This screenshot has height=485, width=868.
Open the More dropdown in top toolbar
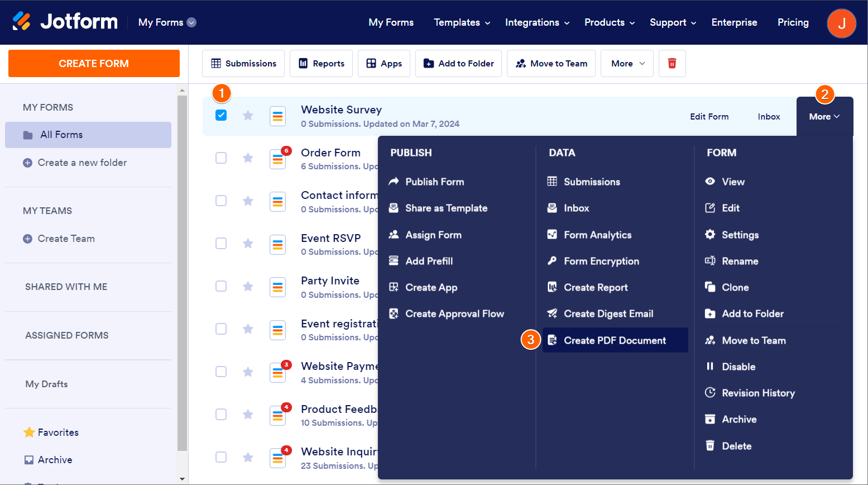point(627,64)
